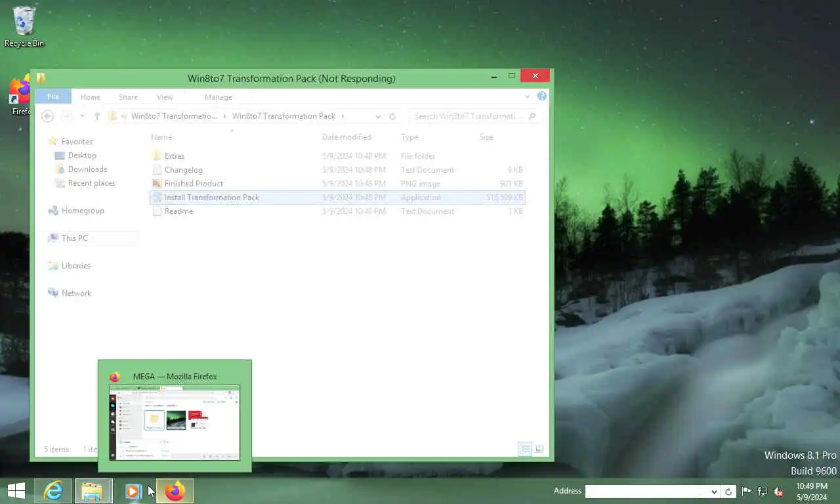The width and height of the screenshot is (840, 504).
Task: Open the media player taskbar icon
Action: pos(133,491)
